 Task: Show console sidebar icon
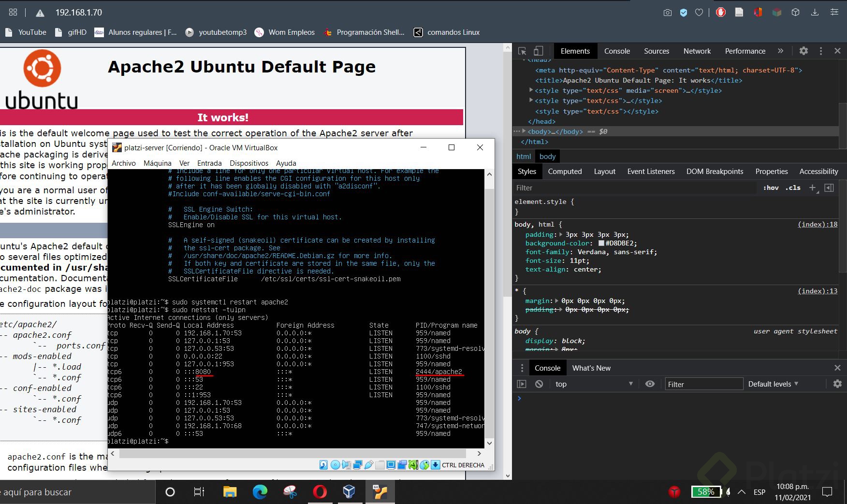point(522,384)
